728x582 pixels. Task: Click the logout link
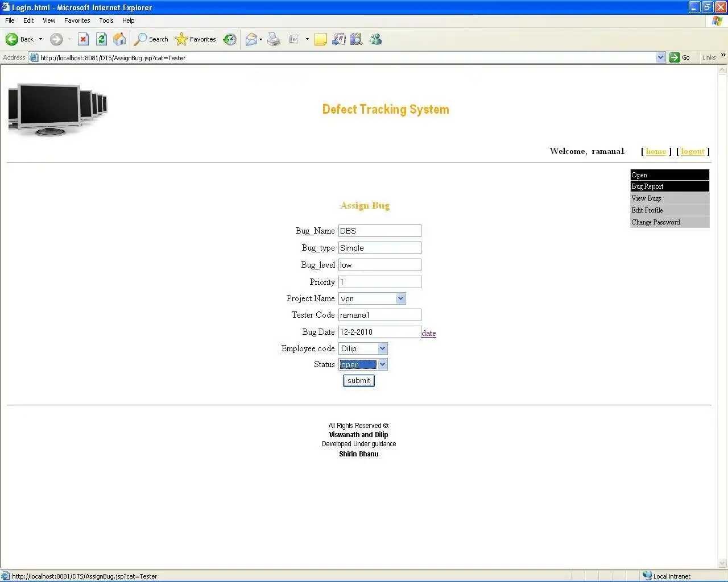tap(693, 151)
